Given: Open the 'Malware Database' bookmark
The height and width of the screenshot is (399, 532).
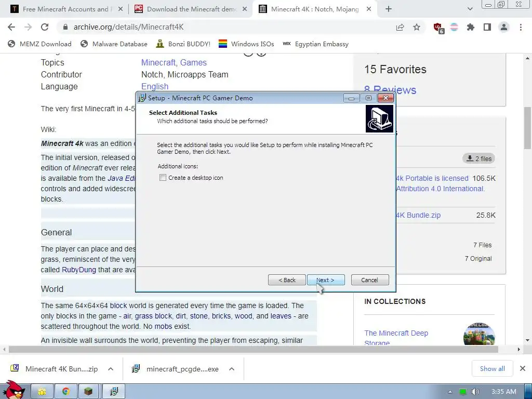Looking at the screenshot, I should click(114, 44).
